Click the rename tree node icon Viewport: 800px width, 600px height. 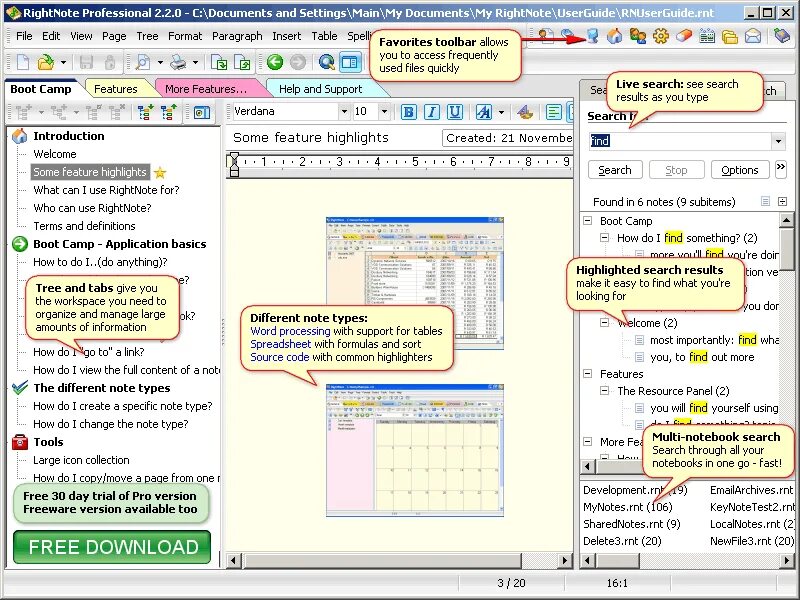(x=93, y=112)
